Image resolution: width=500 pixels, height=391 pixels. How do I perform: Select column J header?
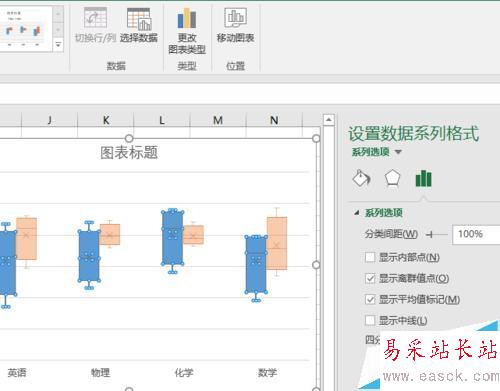click(49, 120)
